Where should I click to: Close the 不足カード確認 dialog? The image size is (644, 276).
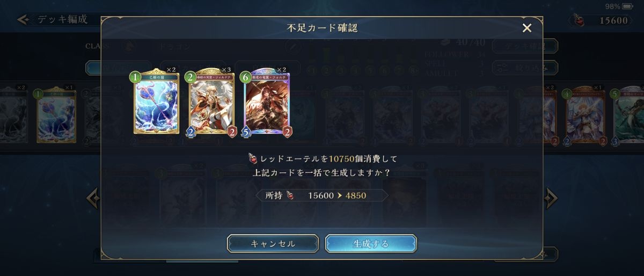coord(527,28)
